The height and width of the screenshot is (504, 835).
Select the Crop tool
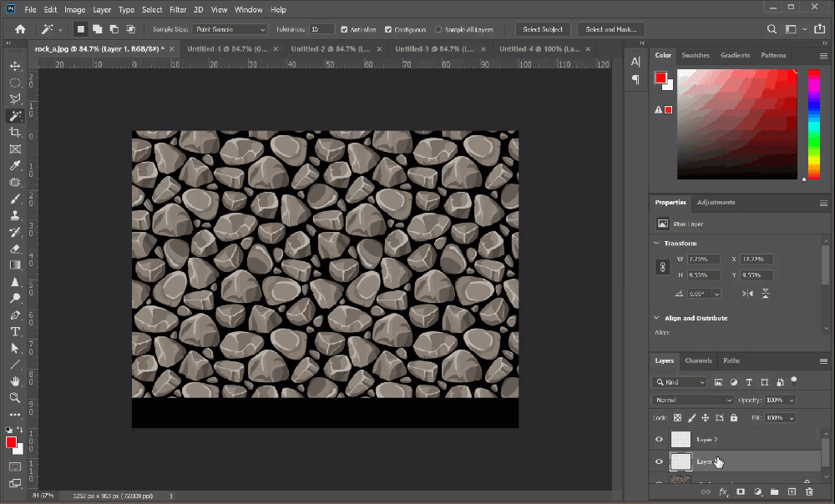[x=15, y=133]
